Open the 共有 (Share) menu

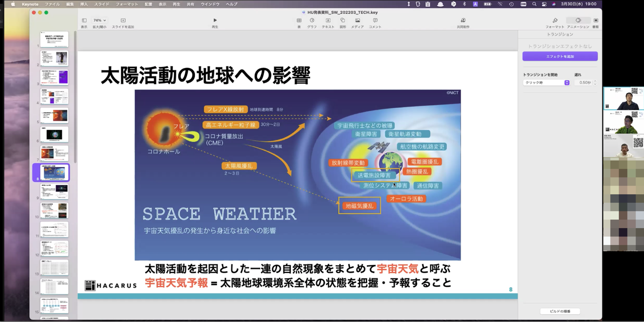pyautogui.click(x=191, y=4)
